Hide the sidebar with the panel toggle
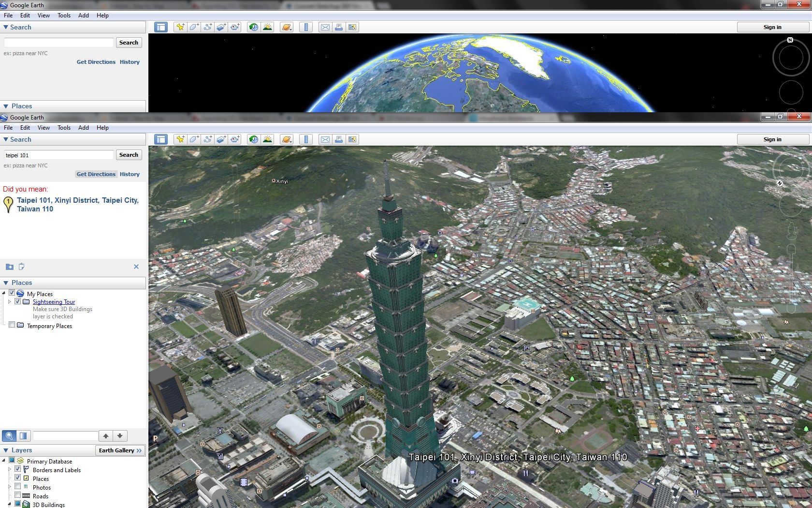This screenshot has height=508, width=812. [160, 139]
